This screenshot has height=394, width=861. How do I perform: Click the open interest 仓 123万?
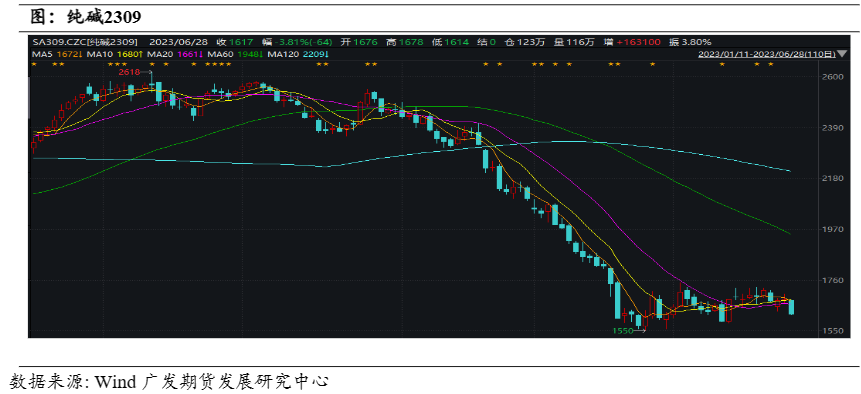coord(525,42)
